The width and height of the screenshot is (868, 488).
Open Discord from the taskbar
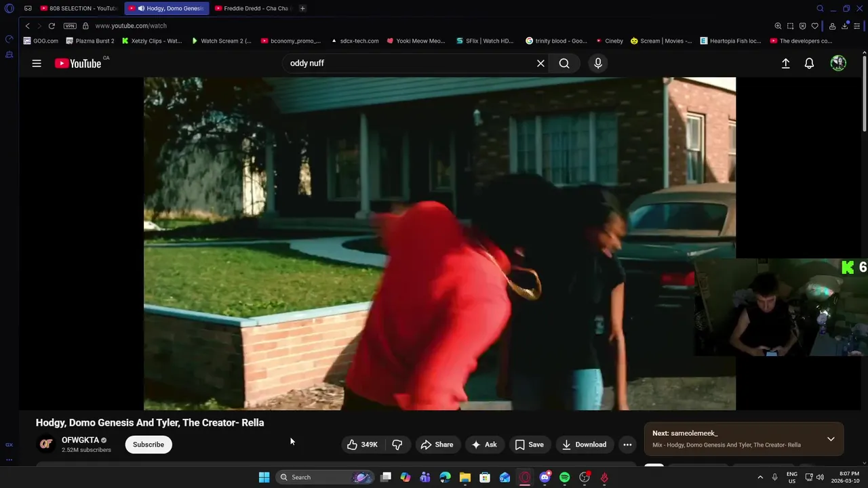tap(545, 477)
